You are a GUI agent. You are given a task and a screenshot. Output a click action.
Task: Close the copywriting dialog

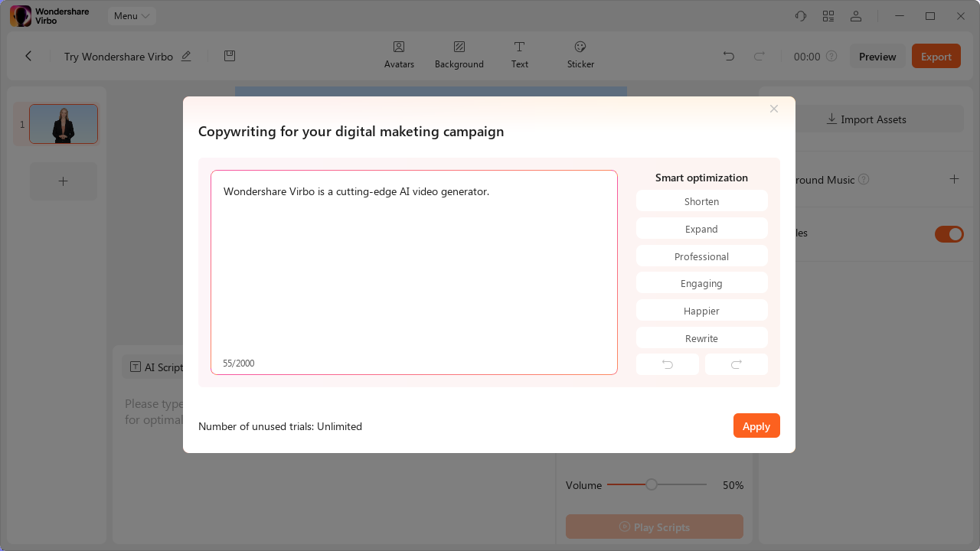click(774, 109)
